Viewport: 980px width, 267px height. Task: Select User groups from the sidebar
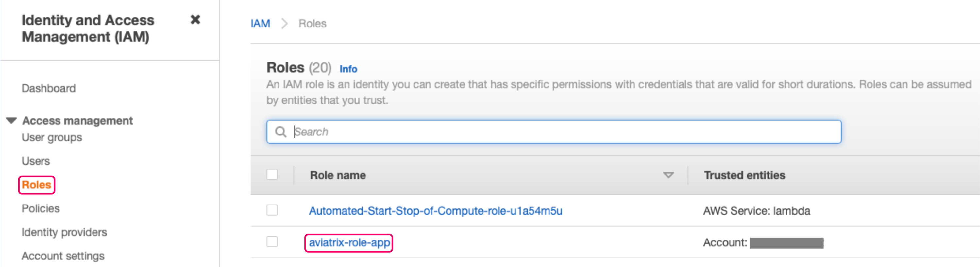point(52,137)
